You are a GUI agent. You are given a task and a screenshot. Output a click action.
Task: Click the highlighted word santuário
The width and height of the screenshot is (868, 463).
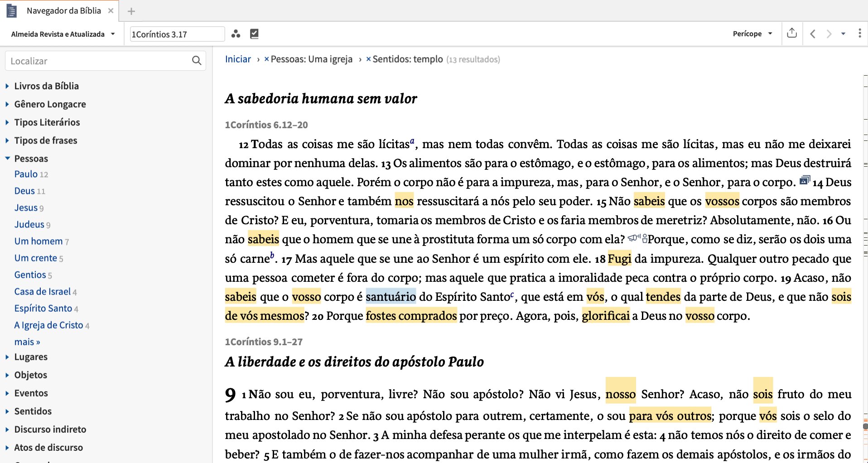pos(391,297)
